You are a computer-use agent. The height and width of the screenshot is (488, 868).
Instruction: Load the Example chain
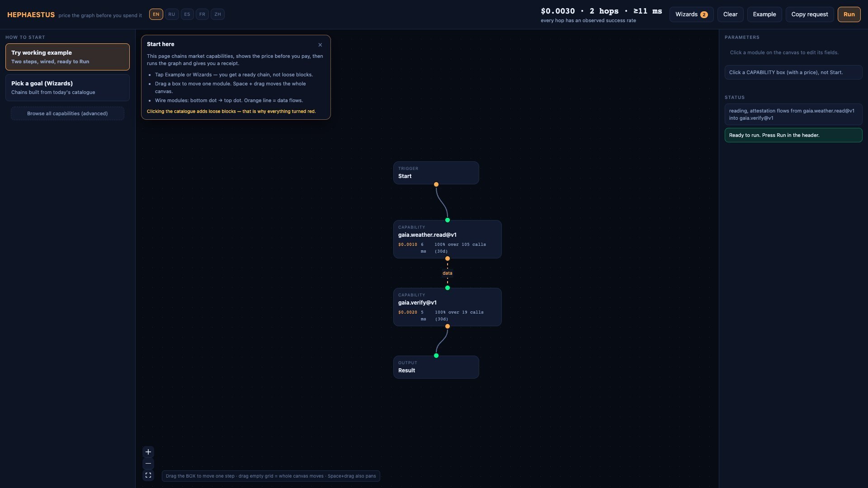tap(764, 14)
